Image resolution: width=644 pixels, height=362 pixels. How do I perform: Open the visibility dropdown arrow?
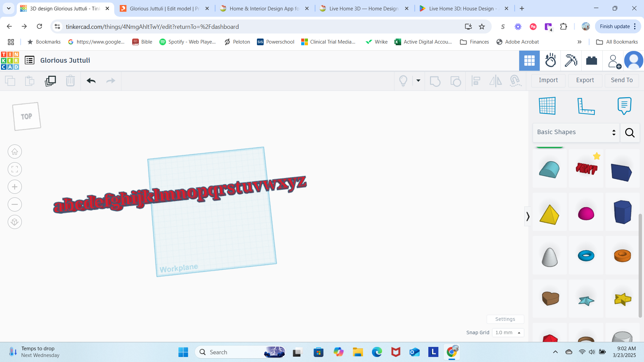(x=418, y=80)
